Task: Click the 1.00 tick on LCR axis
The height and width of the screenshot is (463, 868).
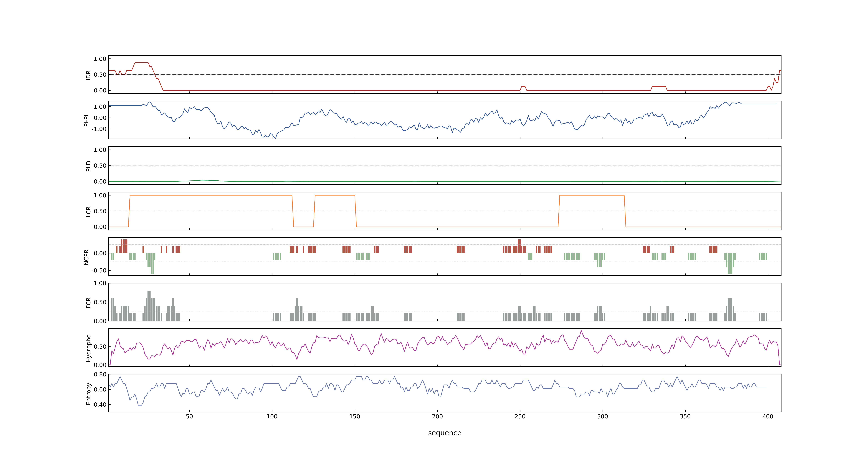Action: point(100,195)
